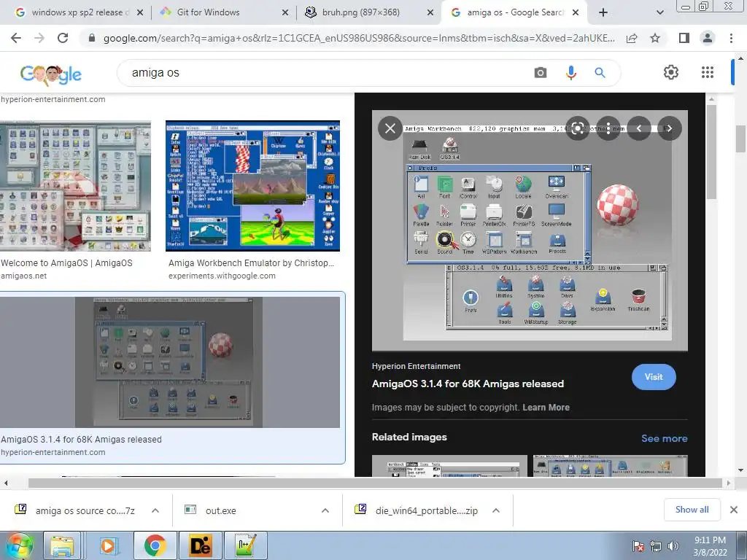
Task: Click the browser back arrow
Action: click(16, 38)
